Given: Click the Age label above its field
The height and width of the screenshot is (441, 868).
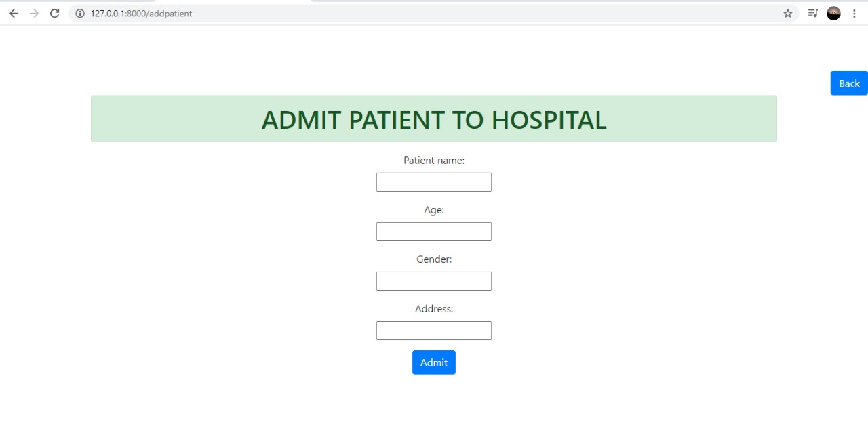Looking at the screenshot, I should pos(433,210).
